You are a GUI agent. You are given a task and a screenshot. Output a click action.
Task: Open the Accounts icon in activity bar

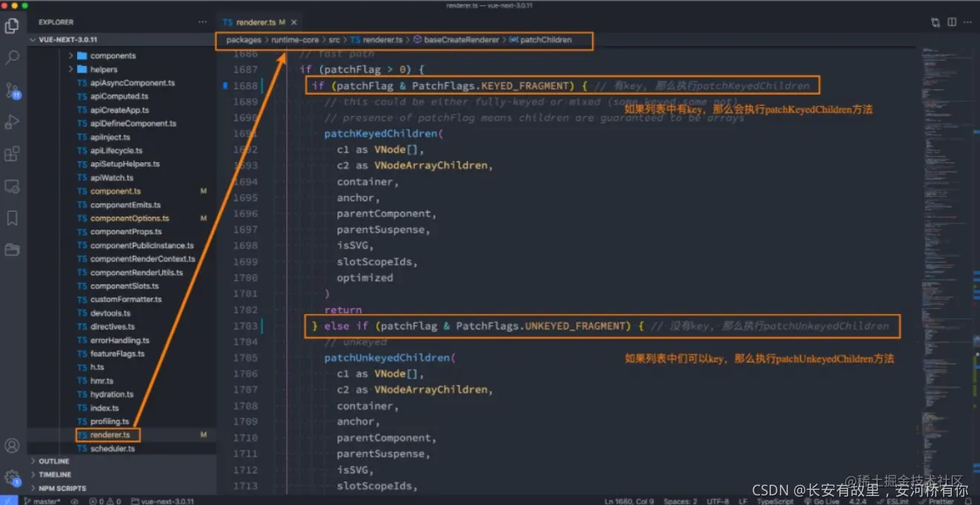tap(12, 446)
